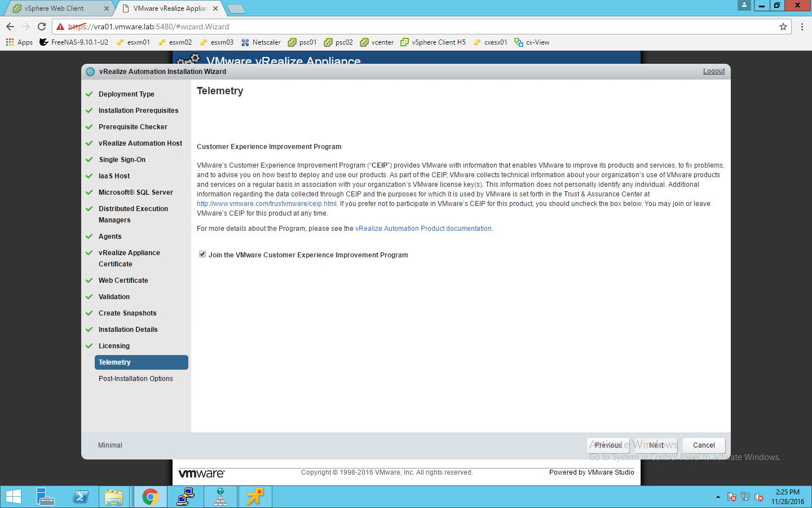This screenshot has height=508, width=812.
Task: Click the Action Center flag tray icon
Action: pos(732,497)
